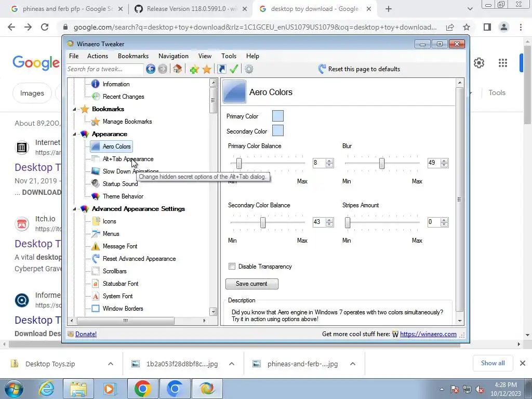Open the Donate! link

(86, 334)
